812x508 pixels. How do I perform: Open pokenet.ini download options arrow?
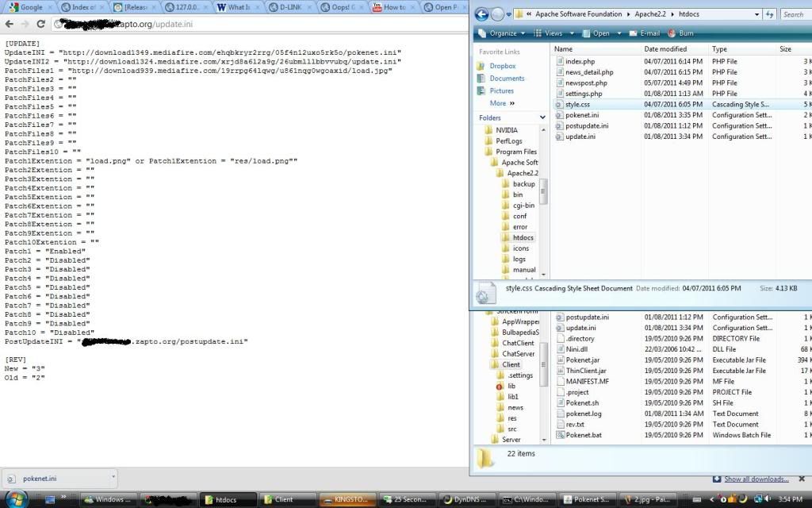[113, 478]
